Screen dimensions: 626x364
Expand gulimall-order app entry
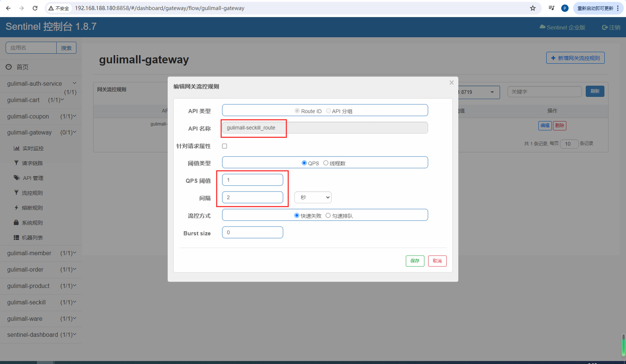coord(41,269)
